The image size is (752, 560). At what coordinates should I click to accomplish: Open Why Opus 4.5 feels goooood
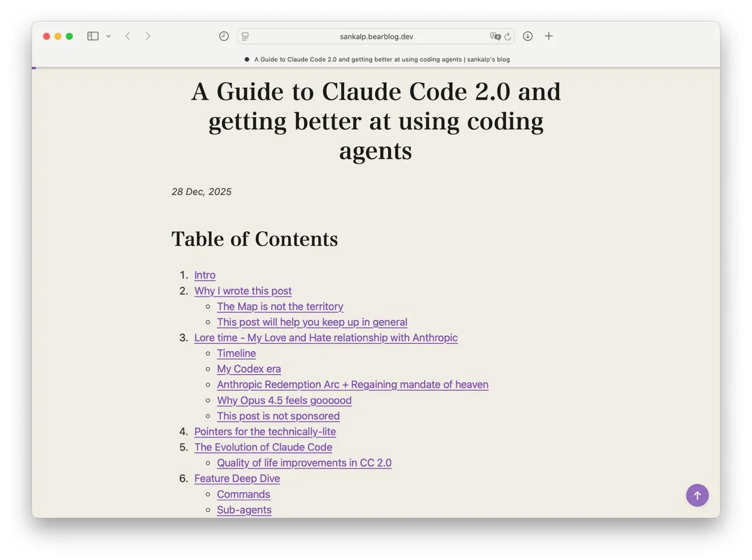pos(284,400)
